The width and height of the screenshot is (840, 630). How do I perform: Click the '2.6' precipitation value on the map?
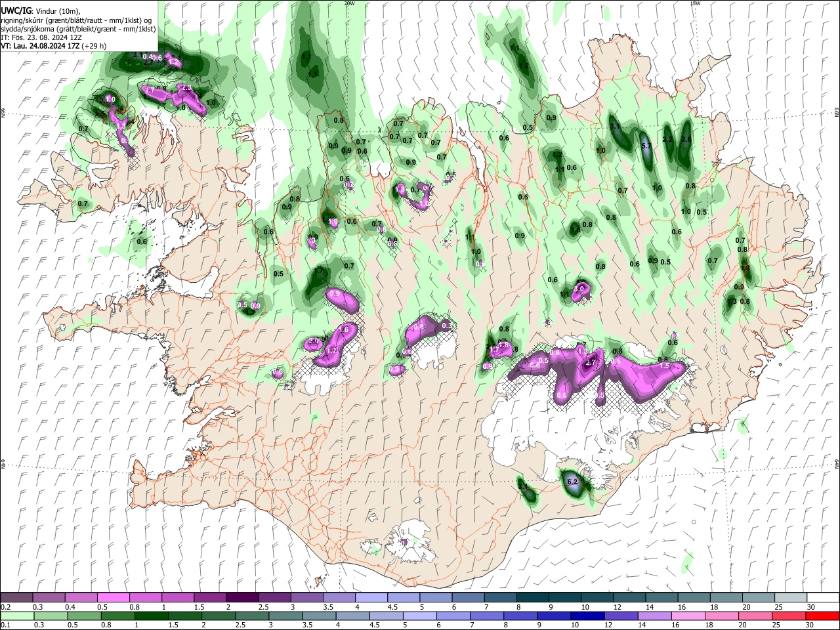point(687,139)
